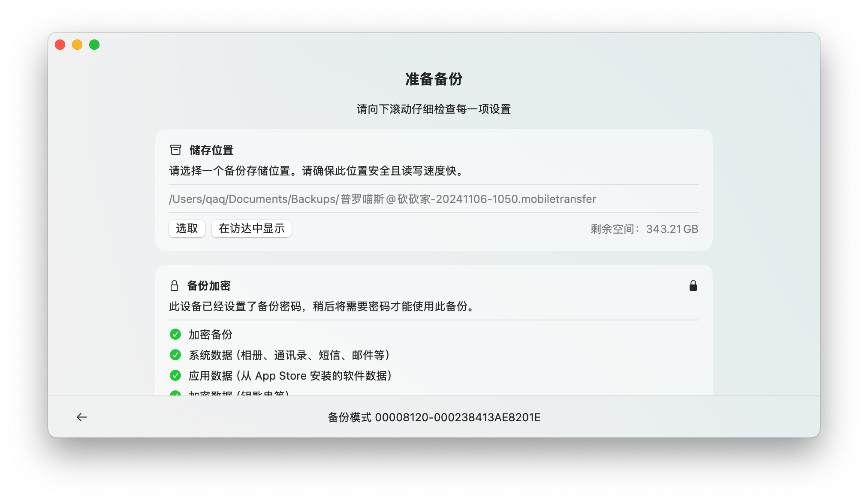
Task: Click the 系统数据 (相册、通讯录、短信、邮件等) text
Action: click(289, 355)
